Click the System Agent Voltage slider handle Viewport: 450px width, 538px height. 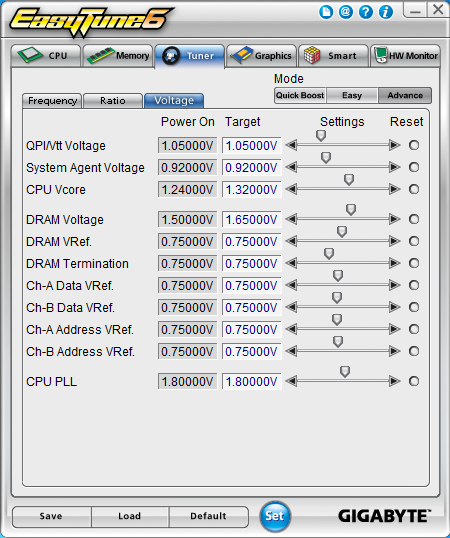point(326,158)
